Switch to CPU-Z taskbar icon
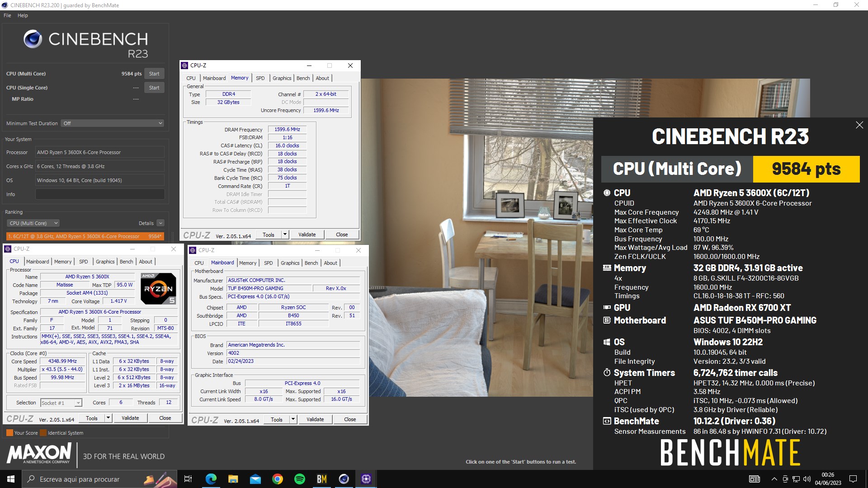The image size is (868, 488). pyautogui.click(x=366, y=479)
